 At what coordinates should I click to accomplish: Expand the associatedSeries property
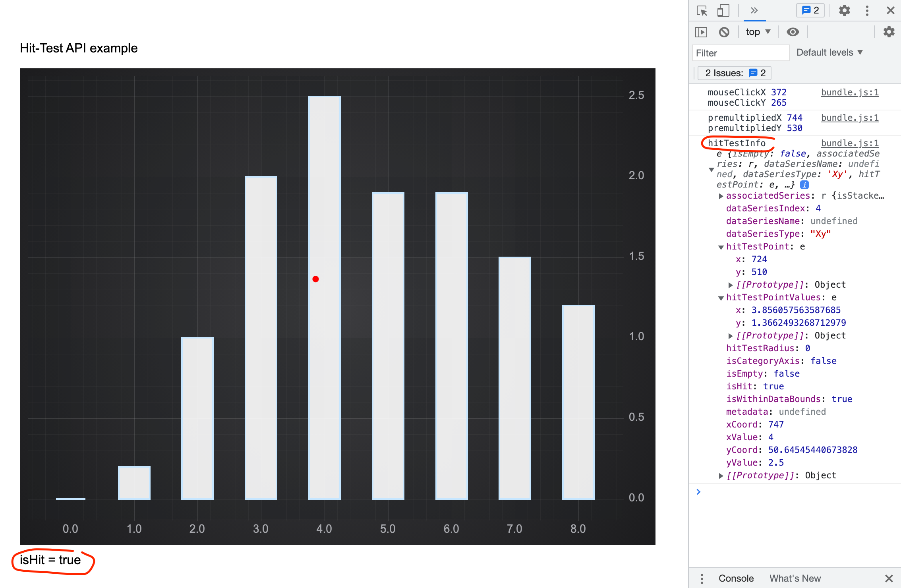[x=721, y=195]
